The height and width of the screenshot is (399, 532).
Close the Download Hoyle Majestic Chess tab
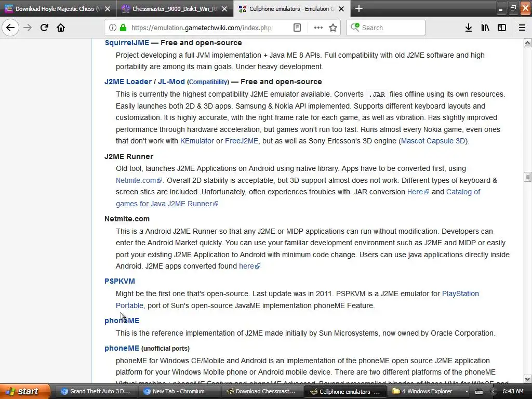[x=108, y=9]
